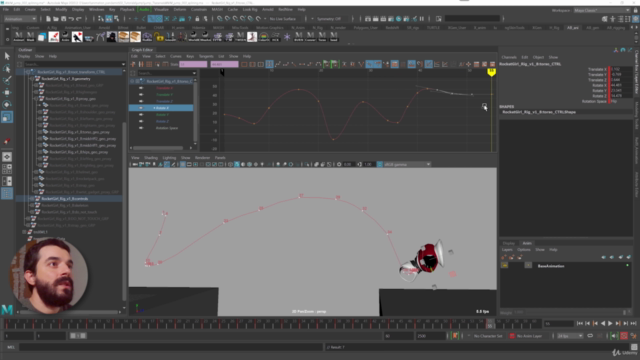
Task: Toggle the loop playback button
Action: point(590,336)
